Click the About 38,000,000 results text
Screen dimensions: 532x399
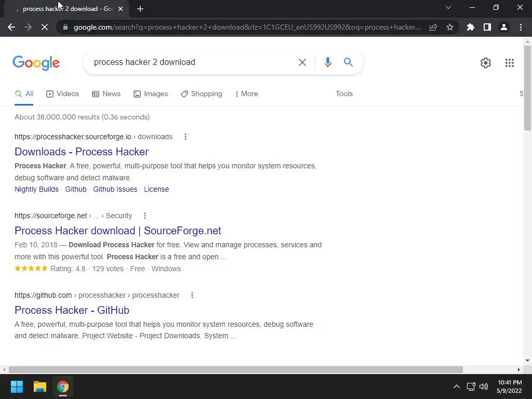click(82, 117)
